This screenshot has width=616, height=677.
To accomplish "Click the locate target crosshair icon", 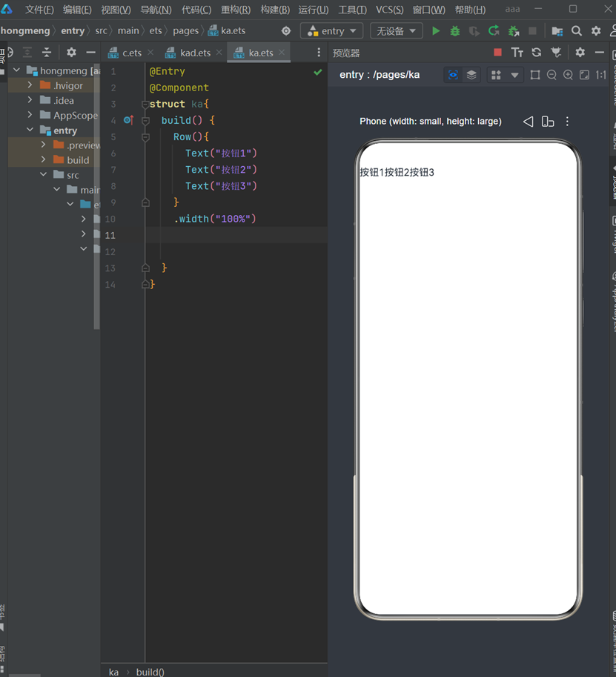I will point(286,30).
